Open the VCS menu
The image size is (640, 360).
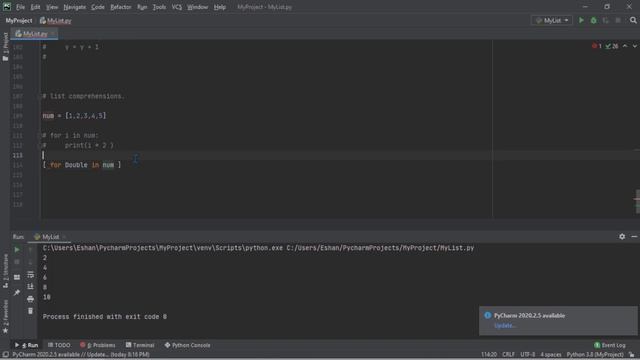point(177,7)
